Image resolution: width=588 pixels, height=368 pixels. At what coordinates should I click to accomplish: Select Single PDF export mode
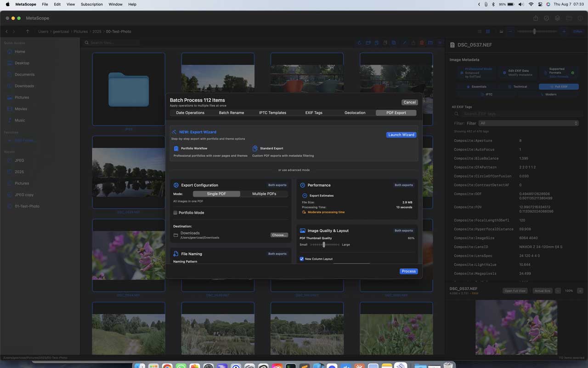pos(216,194)
